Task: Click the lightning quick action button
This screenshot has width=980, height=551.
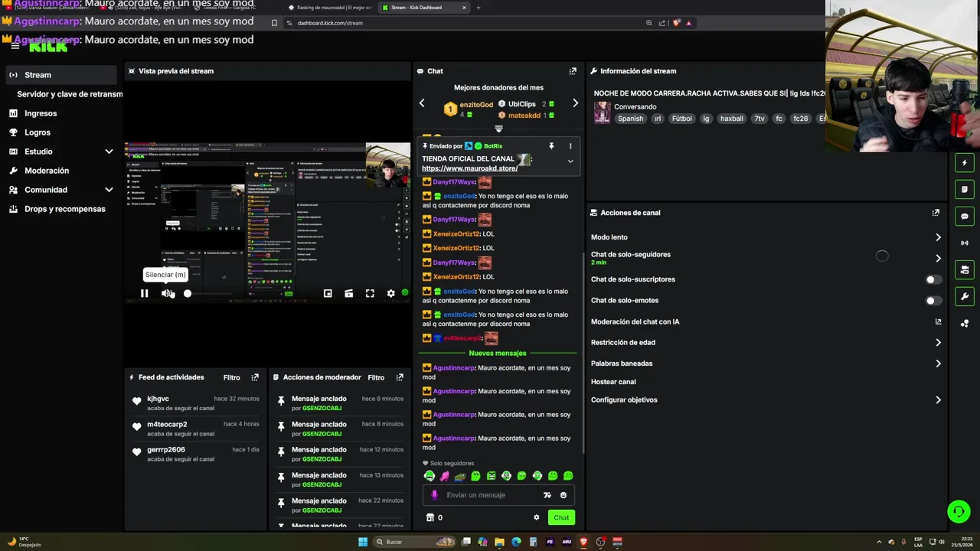Action: click(965, 162)
